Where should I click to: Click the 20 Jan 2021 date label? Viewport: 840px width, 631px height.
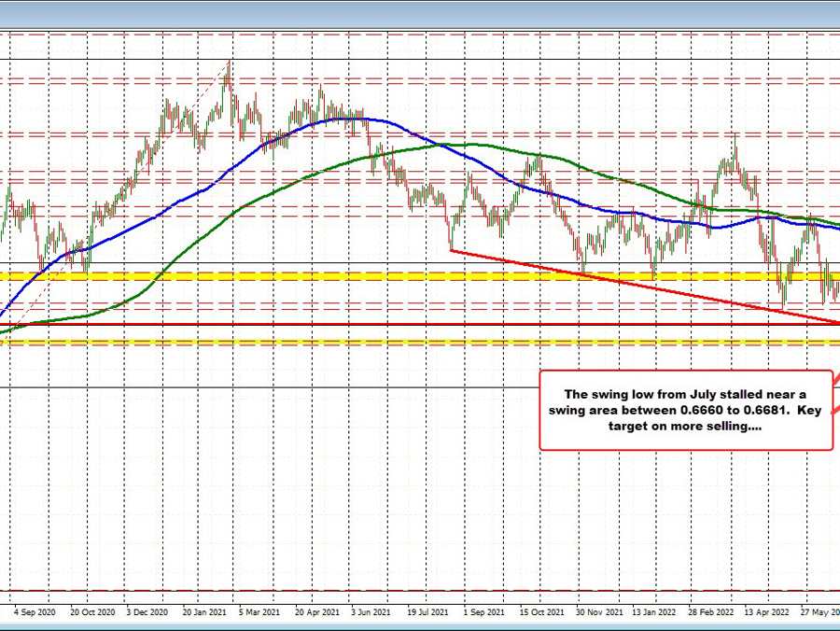click(x=203, y=613)
